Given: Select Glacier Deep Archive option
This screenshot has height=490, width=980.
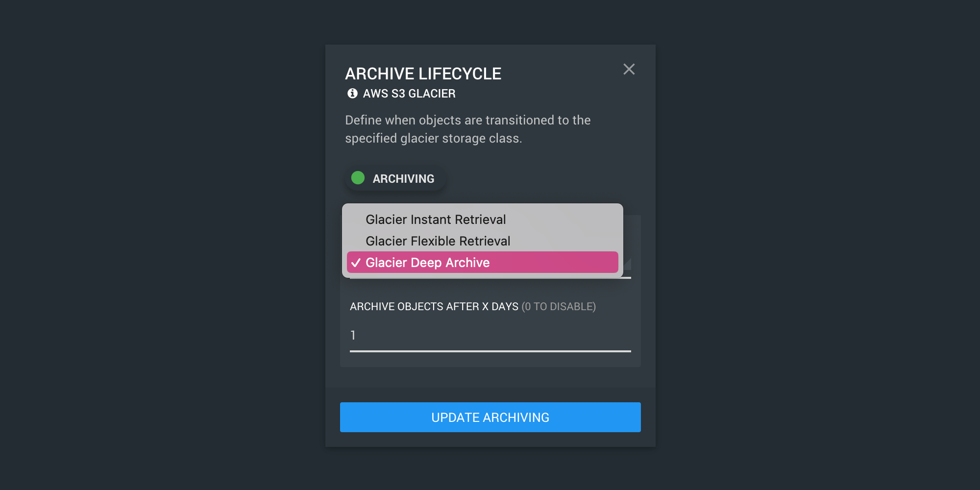Looking at the screenshot, I should tap(483, 263).
